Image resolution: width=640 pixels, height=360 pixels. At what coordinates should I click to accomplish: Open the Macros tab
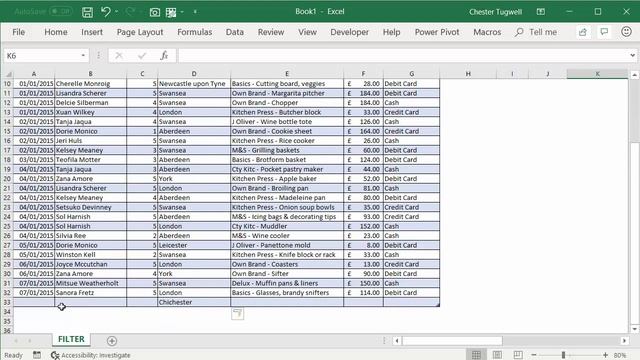[487, 32]
